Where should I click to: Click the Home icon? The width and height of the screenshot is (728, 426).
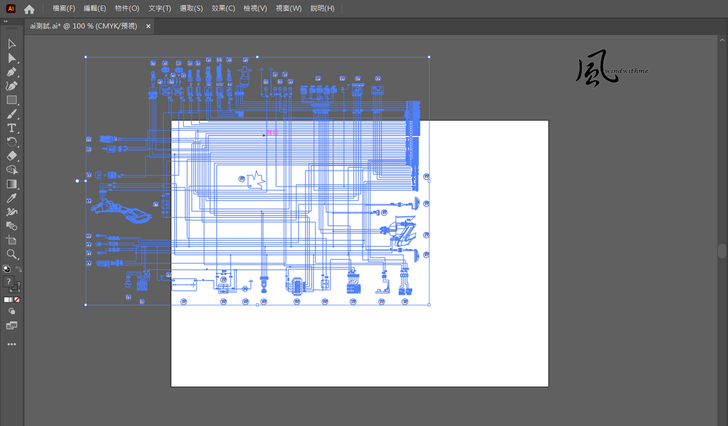coord(29,8)
